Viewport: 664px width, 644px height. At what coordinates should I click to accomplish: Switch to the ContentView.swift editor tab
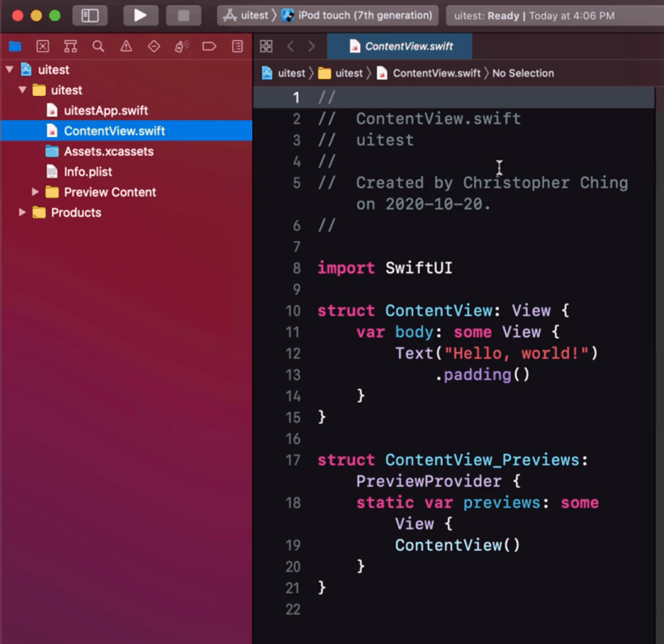[x=399, y=46]
